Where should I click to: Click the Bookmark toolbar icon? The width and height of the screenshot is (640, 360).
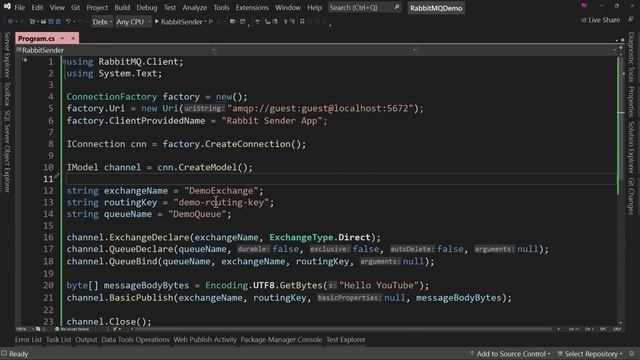[302, 21]
